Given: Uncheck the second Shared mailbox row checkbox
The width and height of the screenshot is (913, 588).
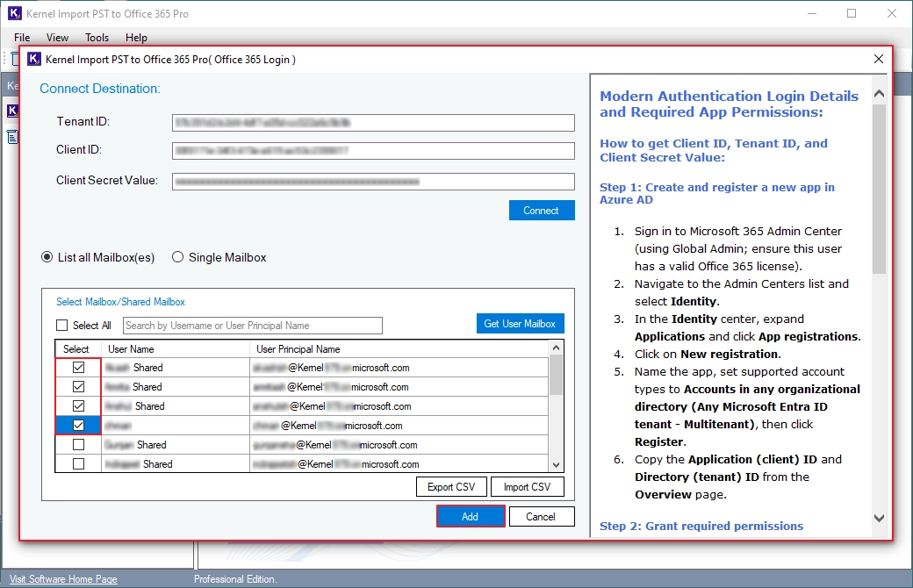Looking at the screenshot, I should tap(79, 386).
